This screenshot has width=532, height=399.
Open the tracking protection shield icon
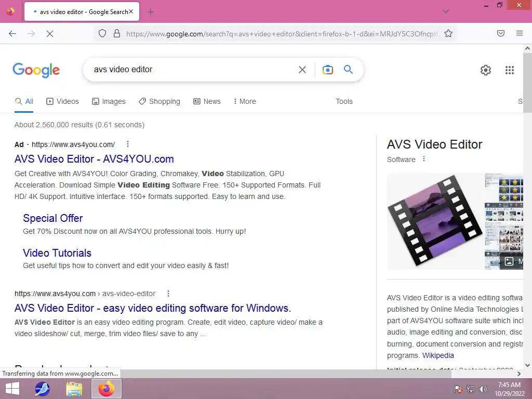click(102, 33)
